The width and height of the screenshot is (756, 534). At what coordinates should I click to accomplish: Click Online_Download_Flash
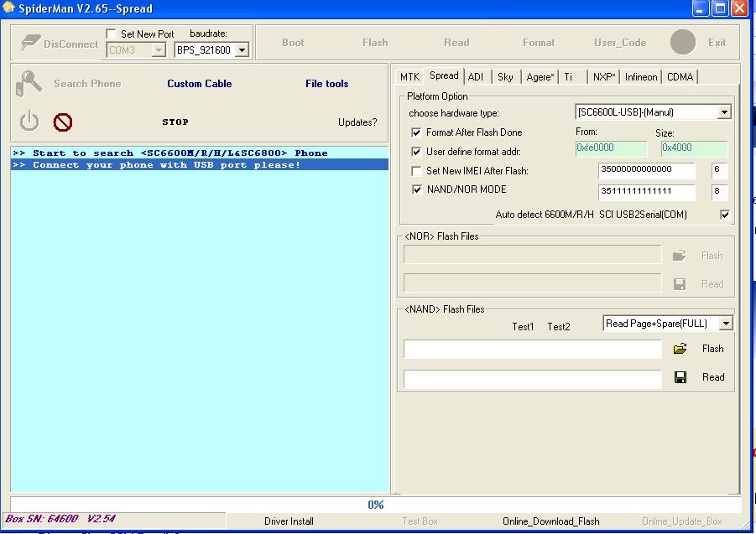(x=551, y=521)
